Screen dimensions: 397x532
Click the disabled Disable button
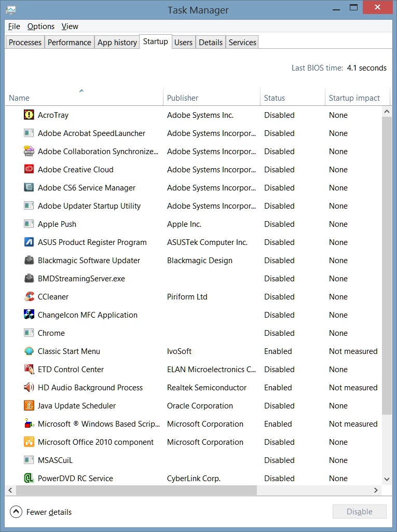359,511
